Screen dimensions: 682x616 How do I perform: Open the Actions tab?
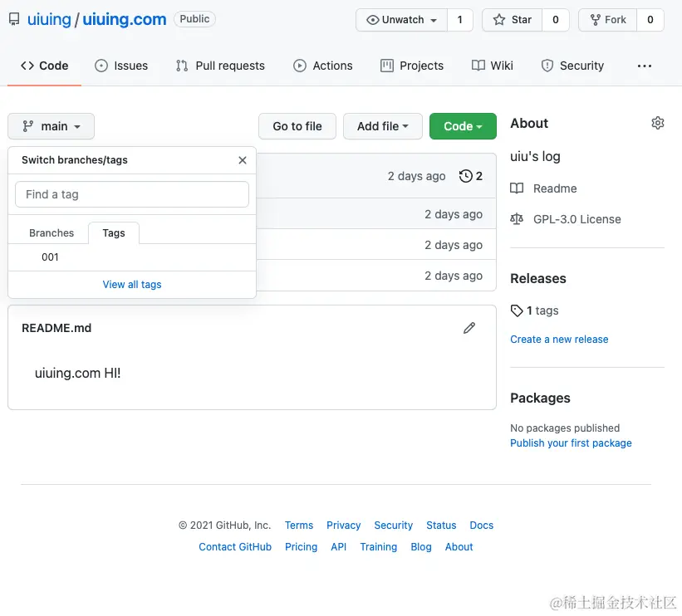(323, 66)
